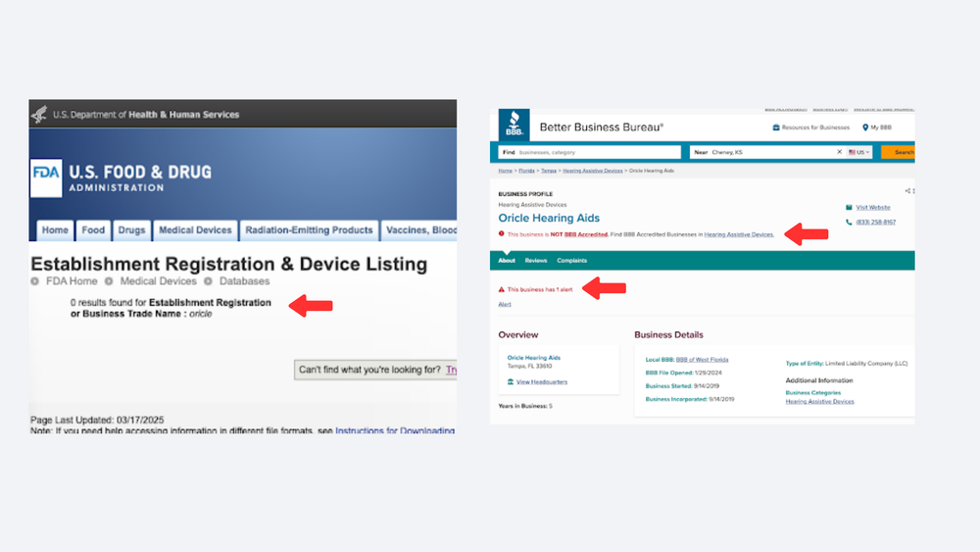This screenshot has width=980, height=552.
Task: Switch to the Reviews tab
Action: (536, 261)
